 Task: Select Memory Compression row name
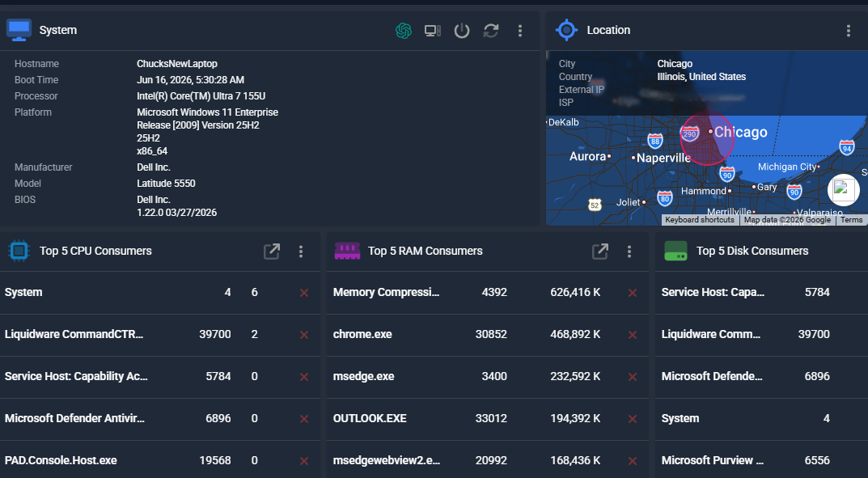click(x=387, y=292)
